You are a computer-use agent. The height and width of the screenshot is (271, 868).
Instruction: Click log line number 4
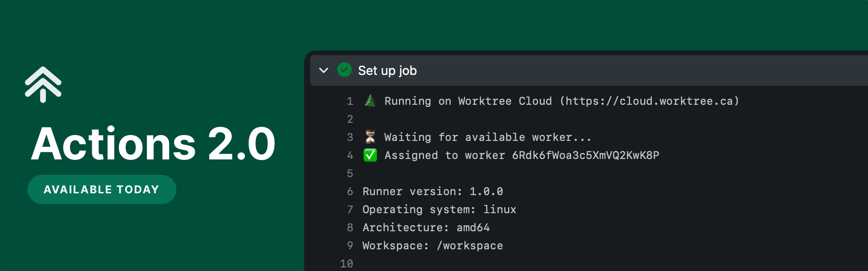[350, 155]
